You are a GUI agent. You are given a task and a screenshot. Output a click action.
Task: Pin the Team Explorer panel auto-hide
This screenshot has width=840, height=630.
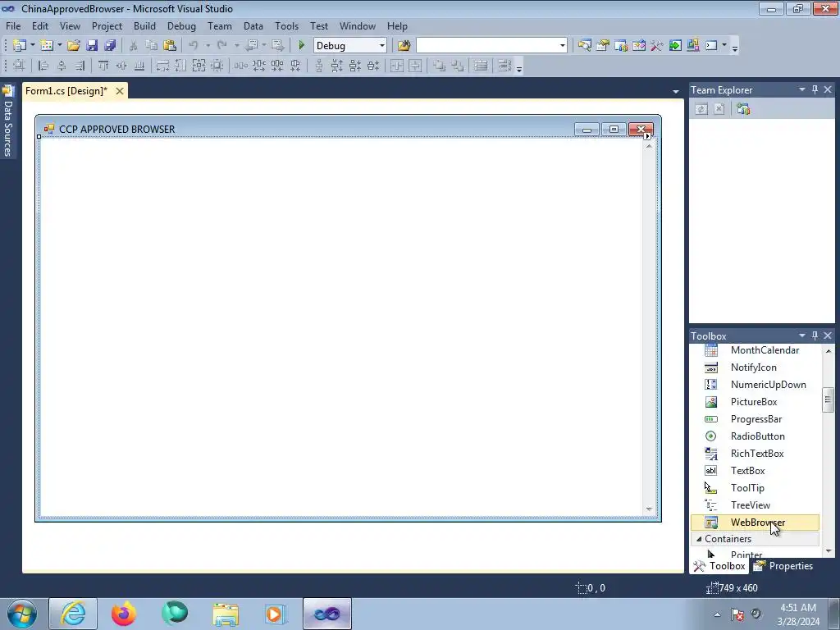(815, 89)
